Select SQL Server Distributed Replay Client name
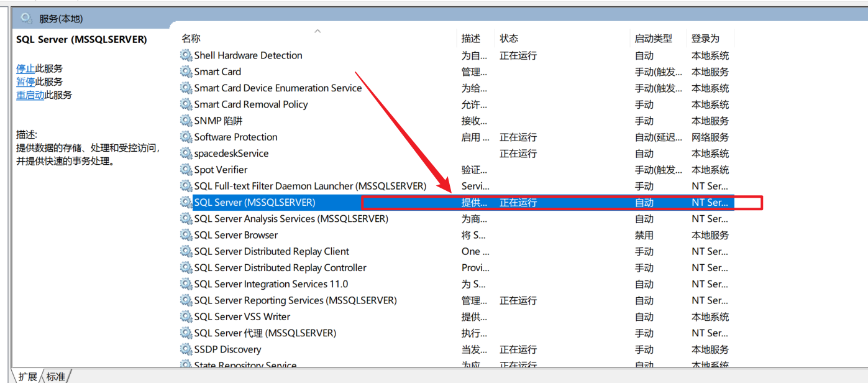Viewport: 868px width, 383px height. point(272,251)
